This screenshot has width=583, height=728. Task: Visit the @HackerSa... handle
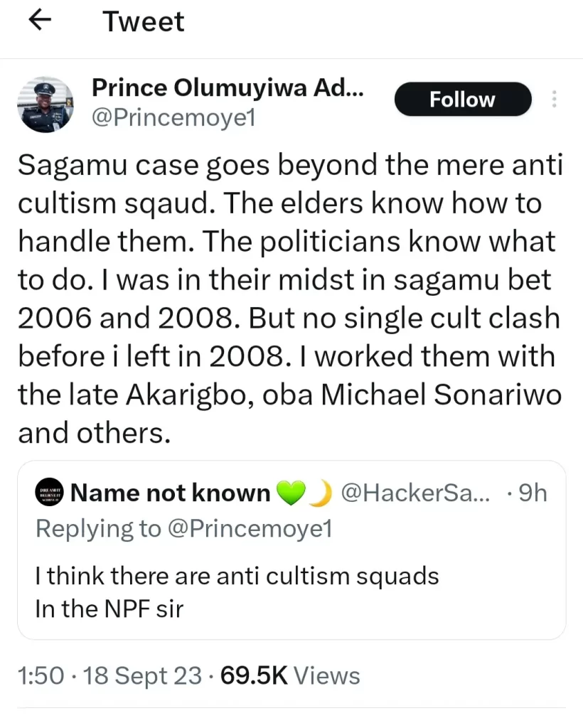[416, 493]
